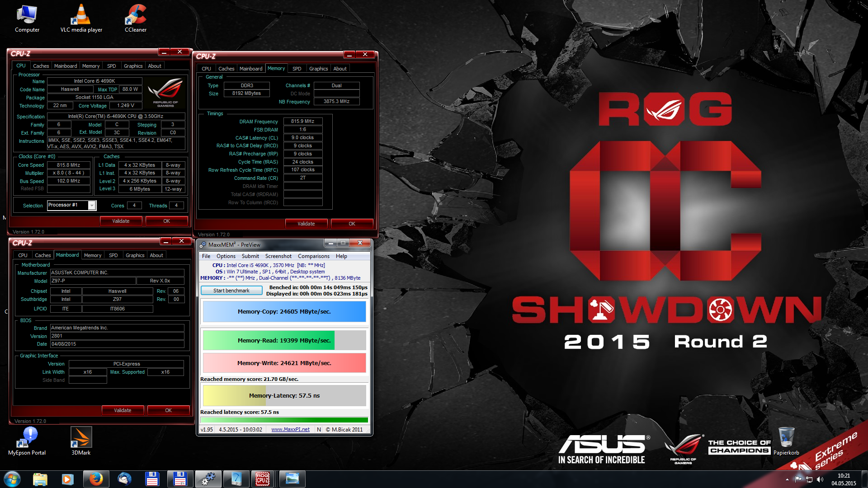Click the Memory-Copy 24605 MByte/sec bar
This screenshot has height=488, width=868.
click(284, 312)
